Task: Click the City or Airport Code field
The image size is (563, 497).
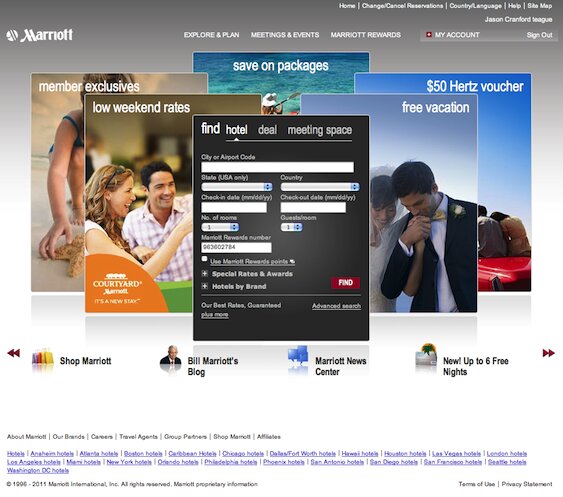Action: pos(277,167)
